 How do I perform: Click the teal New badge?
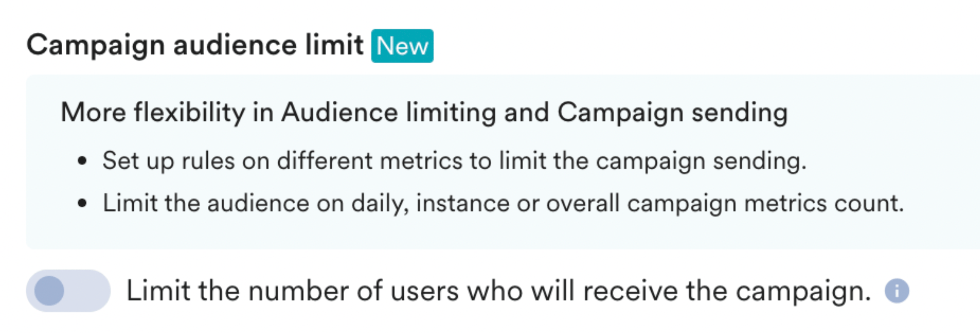pyautogui.click(x=402, y=46)
